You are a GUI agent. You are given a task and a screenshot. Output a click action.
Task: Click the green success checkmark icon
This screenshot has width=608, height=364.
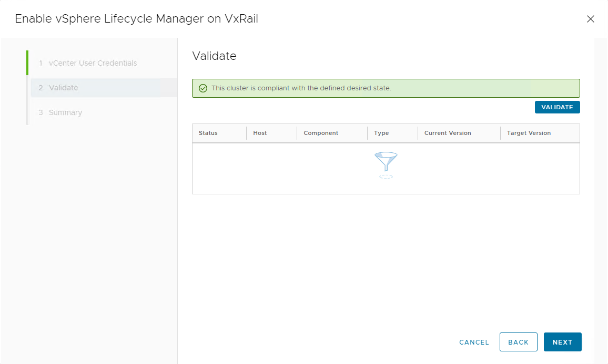click(x=203, y=88)
